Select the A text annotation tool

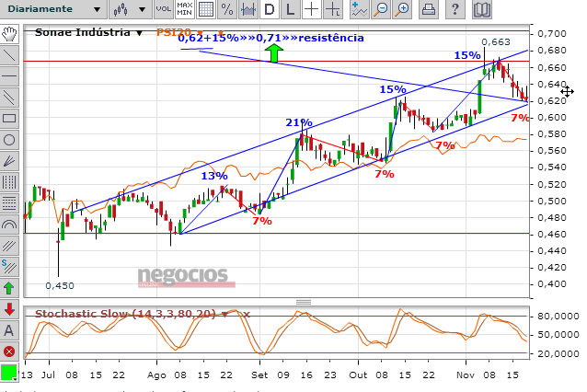(x=9, y=330)
